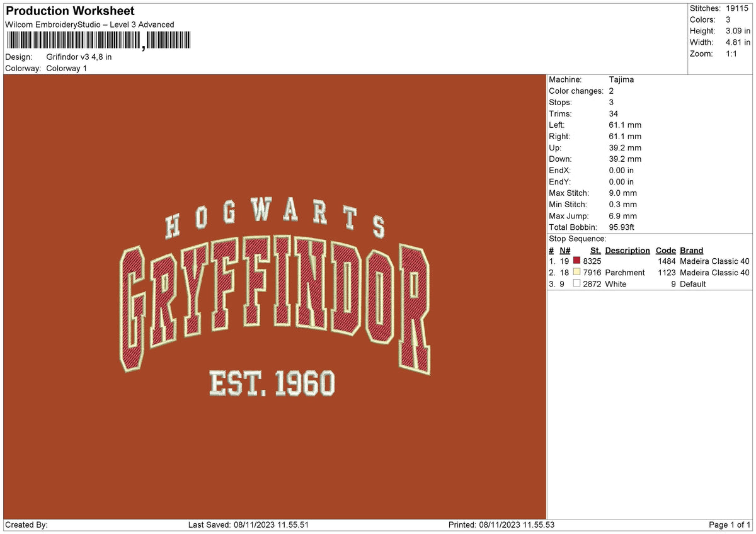
Task: Click the Printed timestamp 11.55.53
Action: (537, 525)
